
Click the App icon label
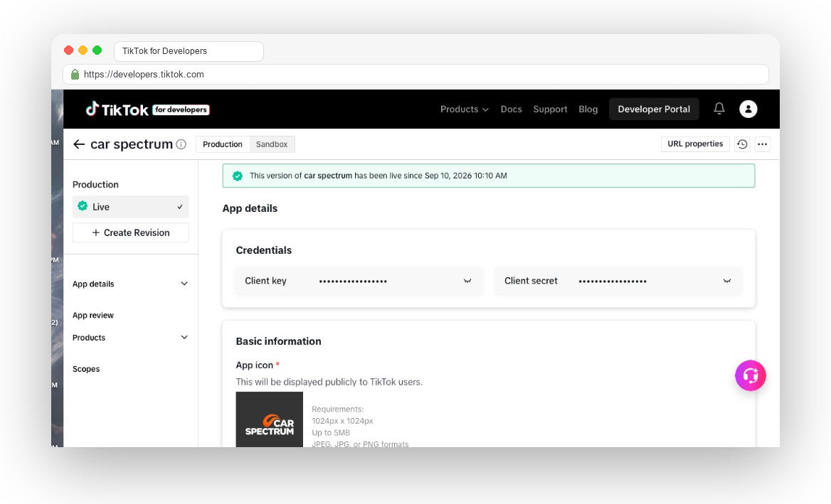(x=255, y=365)
